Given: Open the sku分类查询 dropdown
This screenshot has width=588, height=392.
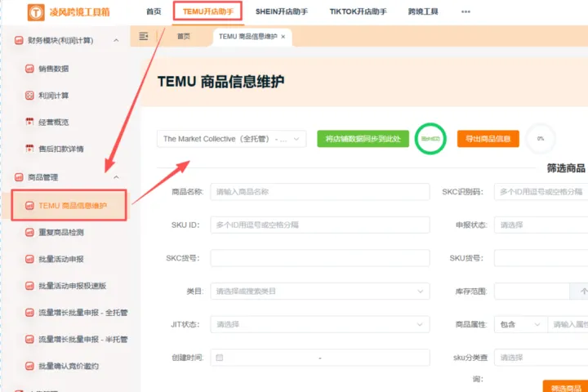Looking at the screenshot, I should coord(541,358).
